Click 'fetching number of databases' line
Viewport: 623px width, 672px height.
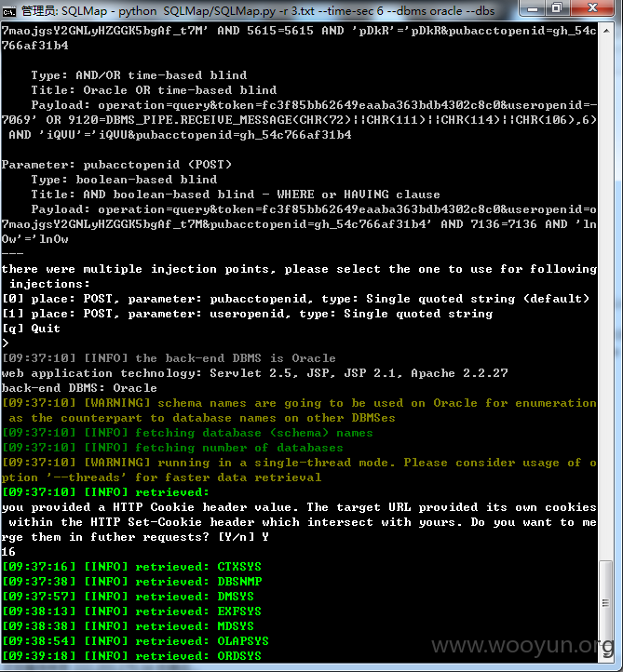[172, 448]
